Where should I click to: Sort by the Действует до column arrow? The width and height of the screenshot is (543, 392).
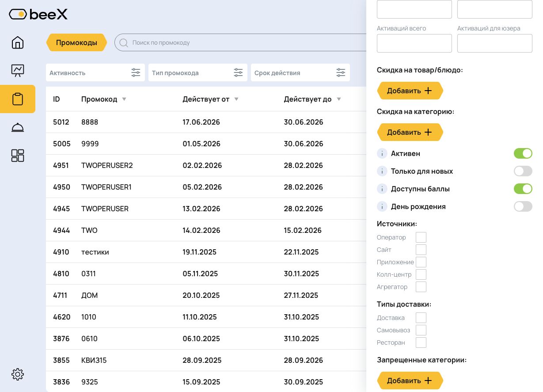pyautogui.click(x=339, y=99)
